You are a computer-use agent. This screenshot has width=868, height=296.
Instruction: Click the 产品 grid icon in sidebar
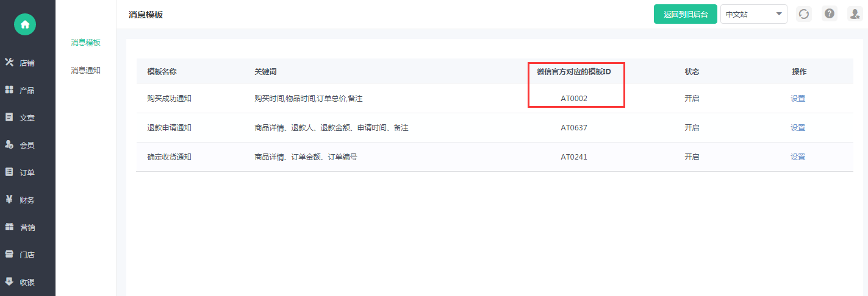click(x=9, y=90)
